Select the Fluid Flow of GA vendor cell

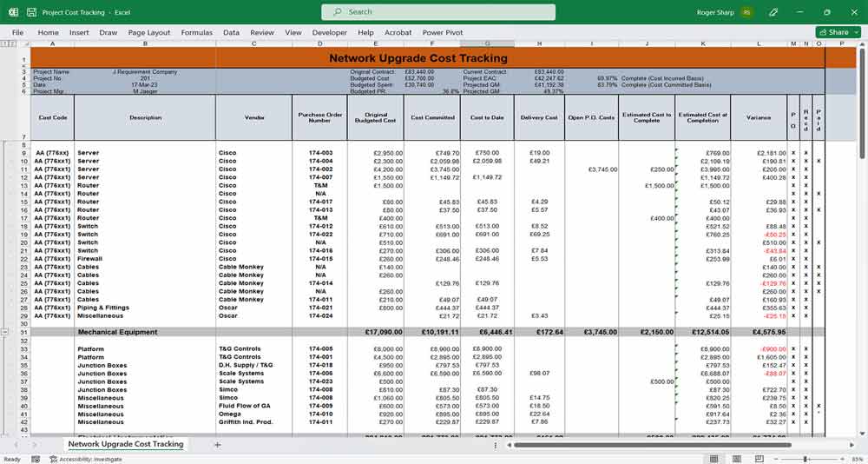click(254, 406)
